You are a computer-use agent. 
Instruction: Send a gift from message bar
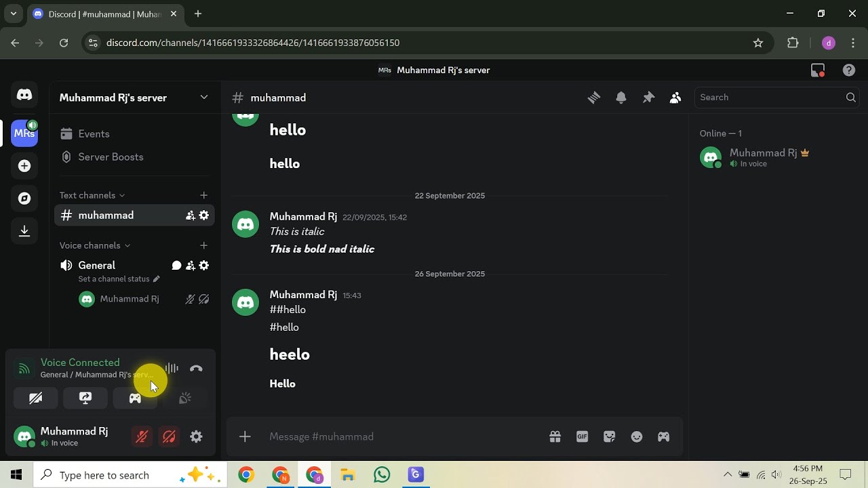[555, 436]
